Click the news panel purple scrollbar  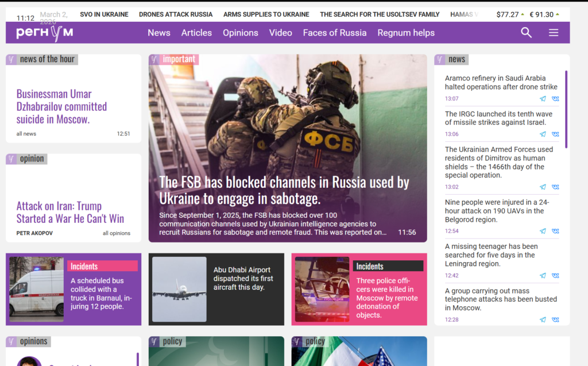[x=566, y=109]
